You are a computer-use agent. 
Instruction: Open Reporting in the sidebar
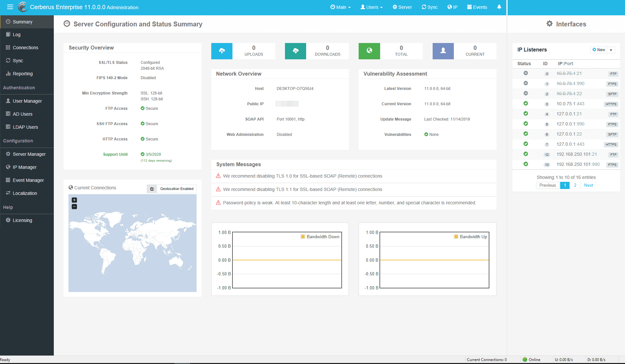(x=27, y=74)
